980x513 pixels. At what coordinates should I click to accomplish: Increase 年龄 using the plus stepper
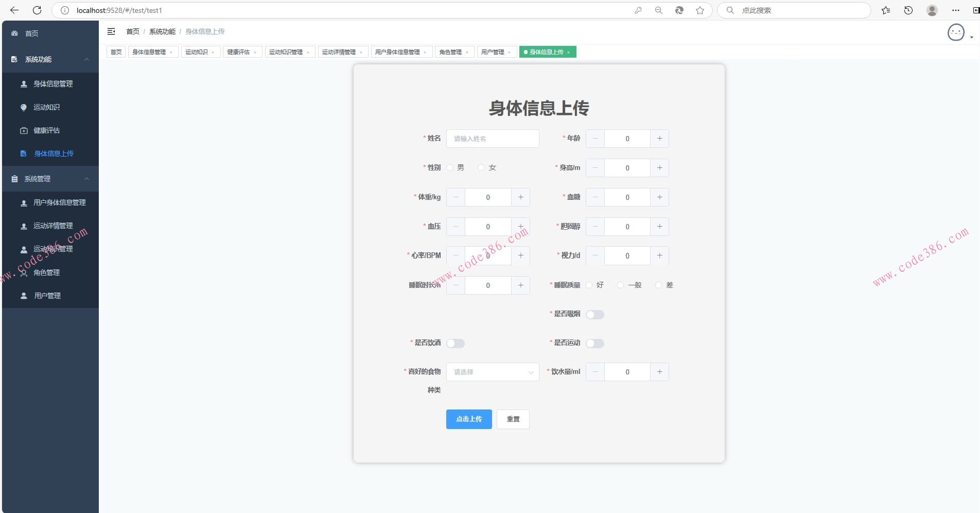pyautogui.click(x=660, y=138)
